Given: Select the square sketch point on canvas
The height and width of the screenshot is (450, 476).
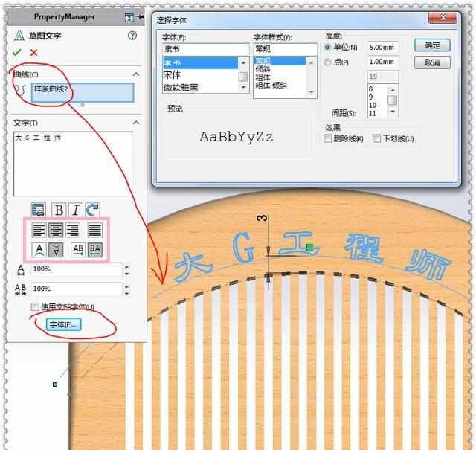Looking at the screenshot, I should (55, 385).
